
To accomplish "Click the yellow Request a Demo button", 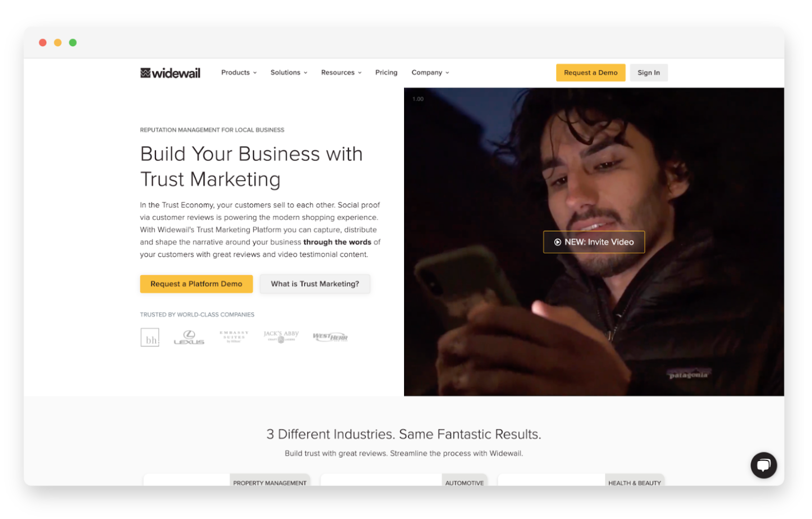I will coord(590,73).
